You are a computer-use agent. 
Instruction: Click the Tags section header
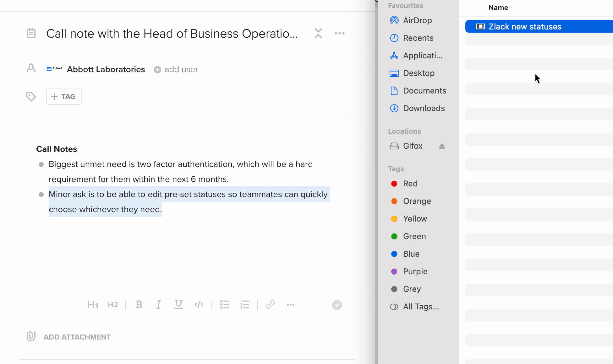click(396, 169)
